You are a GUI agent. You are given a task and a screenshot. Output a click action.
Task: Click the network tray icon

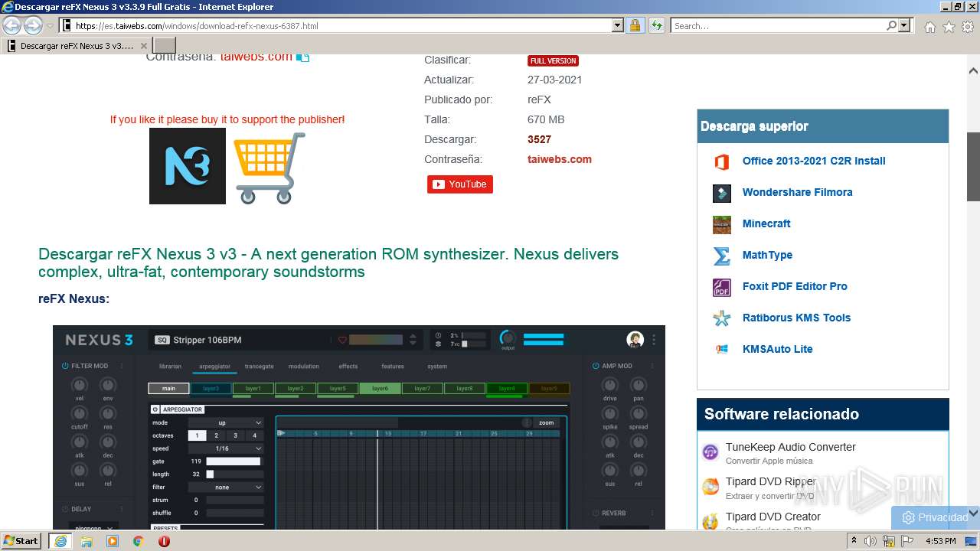click(889, 541)
